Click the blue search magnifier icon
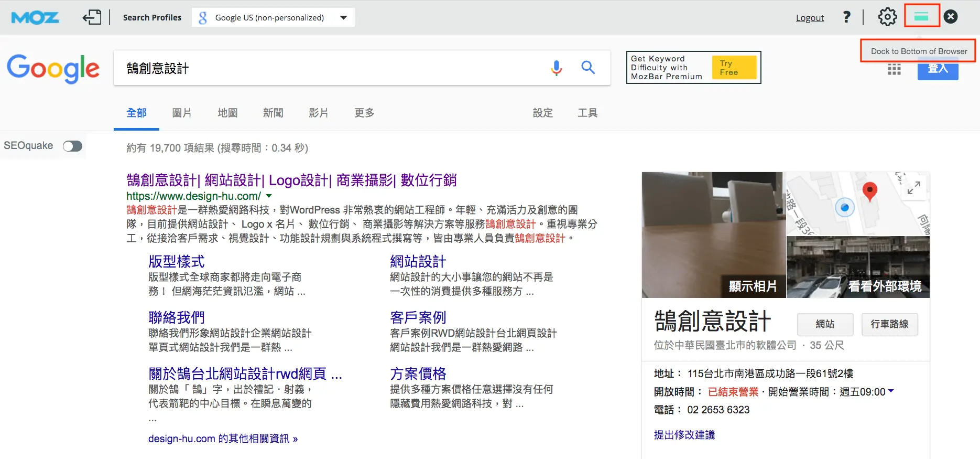980x459 pixels. [588, 68]
